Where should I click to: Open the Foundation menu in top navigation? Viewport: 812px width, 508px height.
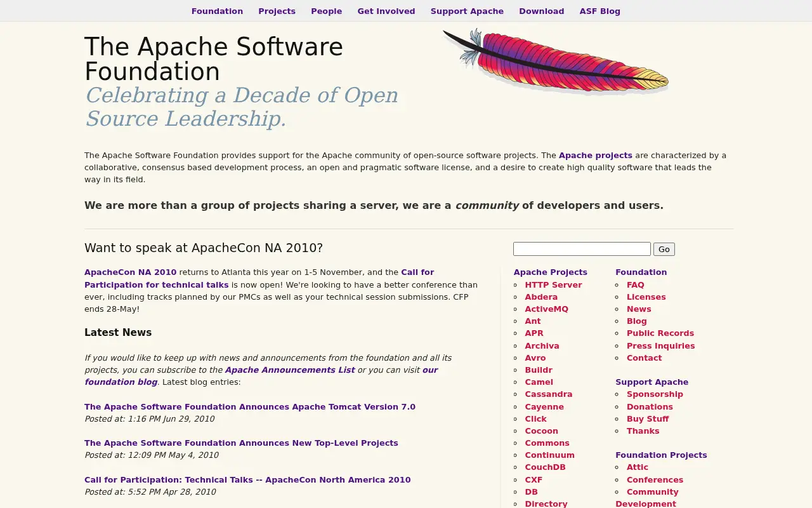(x=217, y=11)
